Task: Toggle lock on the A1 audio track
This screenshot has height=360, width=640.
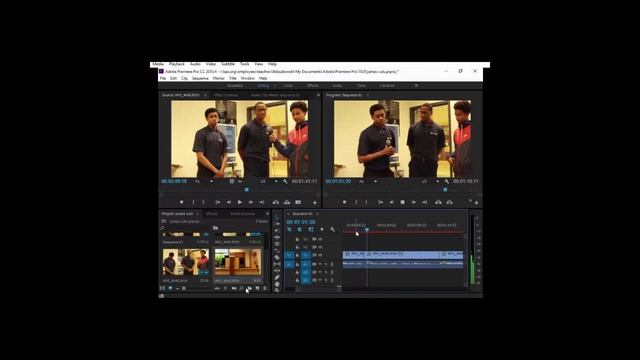Action: point(297,264)
